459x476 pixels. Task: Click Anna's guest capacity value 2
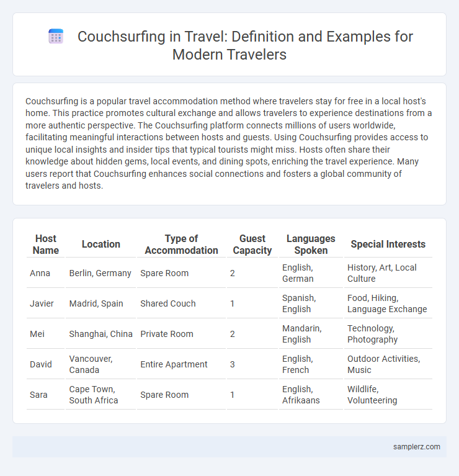click(x=233, y=273)
